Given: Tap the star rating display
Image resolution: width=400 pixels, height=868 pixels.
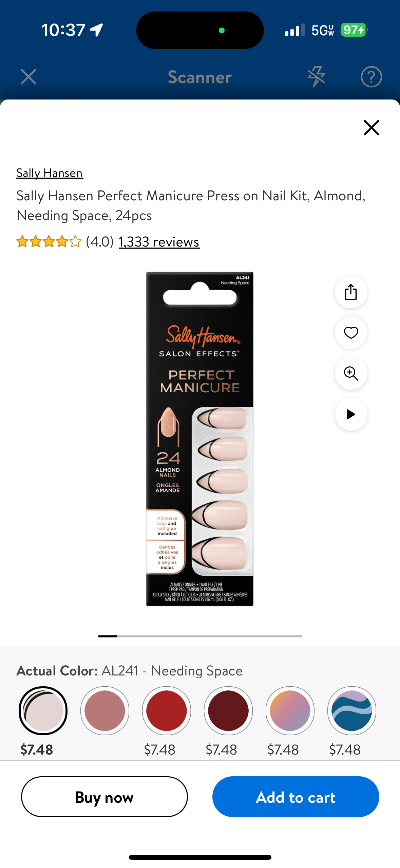Looking at the screenshot, I should point(49,242).
